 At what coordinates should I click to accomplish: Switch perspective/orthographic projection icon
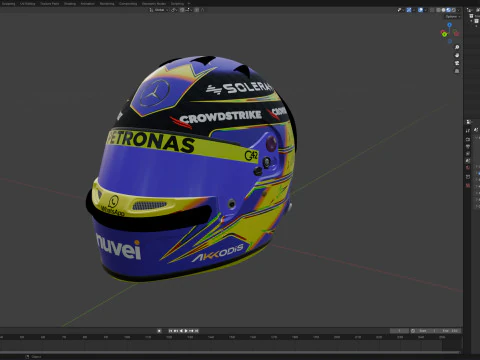pyautogui.click(x=457, y=71)
